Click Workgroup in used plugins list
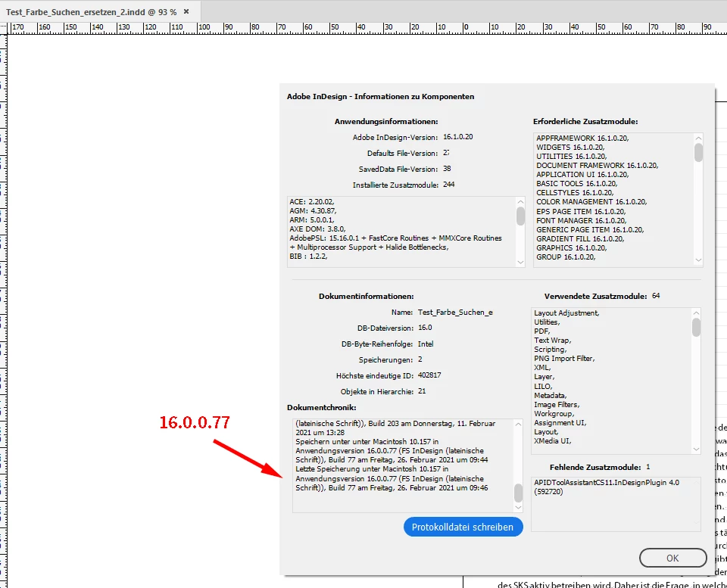This screenshot has width=727, height=588. [x=554, y=414]
